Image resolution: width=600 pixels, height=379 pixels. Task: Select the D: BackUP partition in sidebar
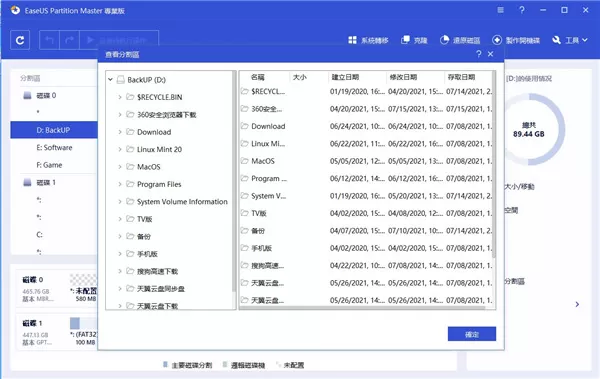pyautogui.click(x=54, y=130)
